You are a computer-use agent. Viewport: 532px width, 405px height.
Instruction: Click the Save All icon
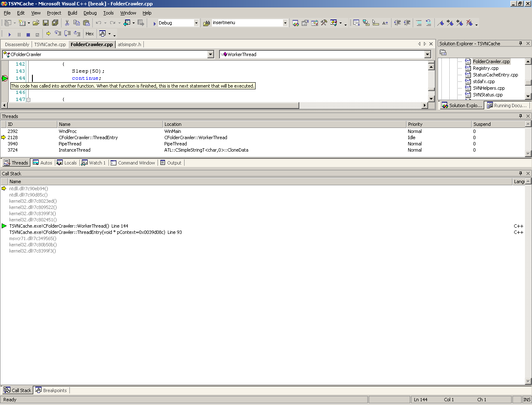[55, 23]
